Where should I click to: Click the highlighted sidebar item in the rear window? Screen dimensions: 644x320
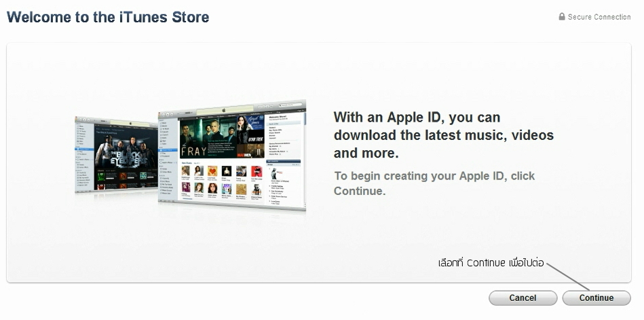pos(84,149)
